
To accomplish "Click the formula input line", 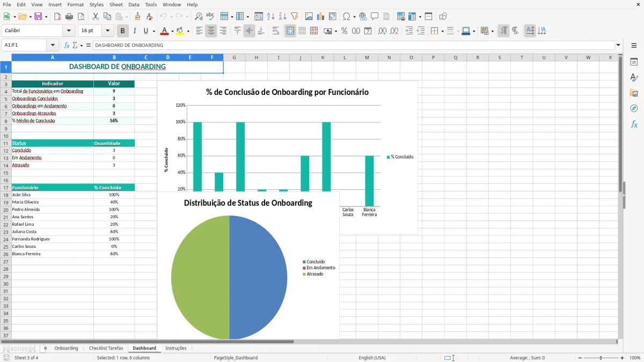I will pos(353,45).
